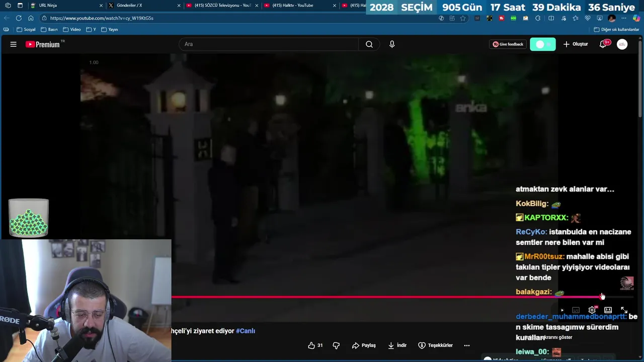Open browser settings ellipsis menu

coord(624,18)
